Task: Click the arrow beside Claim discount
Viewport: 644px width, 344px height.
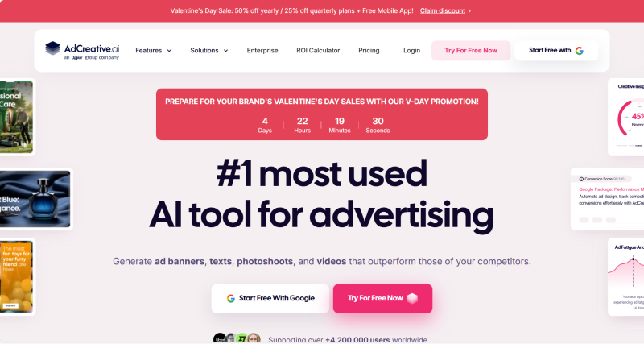Action: [x=470, y=11]
